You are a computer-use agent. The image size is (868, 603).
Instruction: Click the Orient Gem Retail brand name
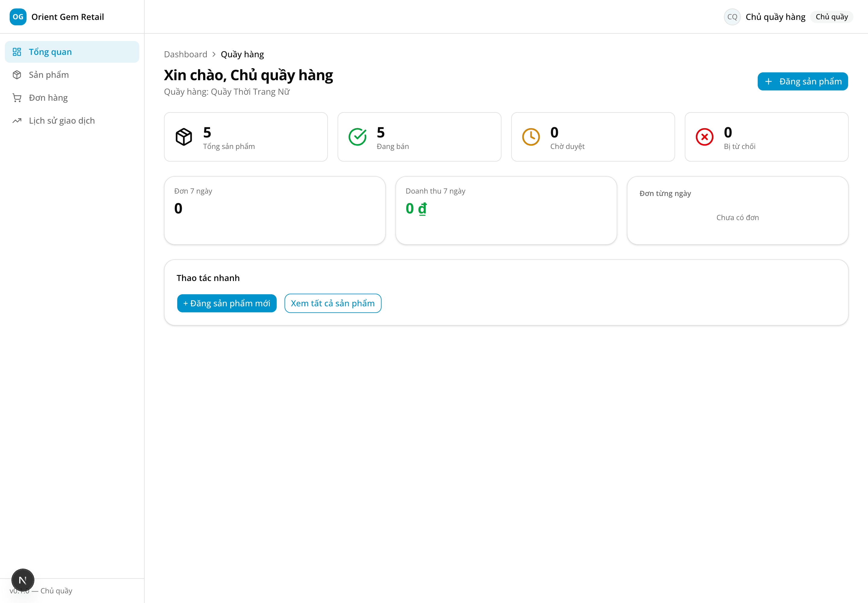(x=68, y=17)
